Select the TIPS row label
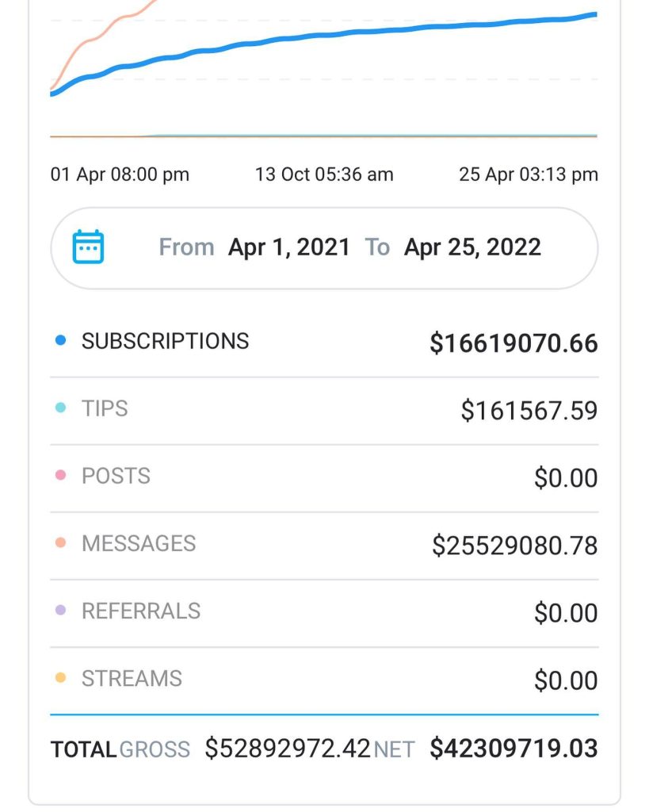Image resolution: width=649 pixels, height=812 pixels. tap(105, 408)
